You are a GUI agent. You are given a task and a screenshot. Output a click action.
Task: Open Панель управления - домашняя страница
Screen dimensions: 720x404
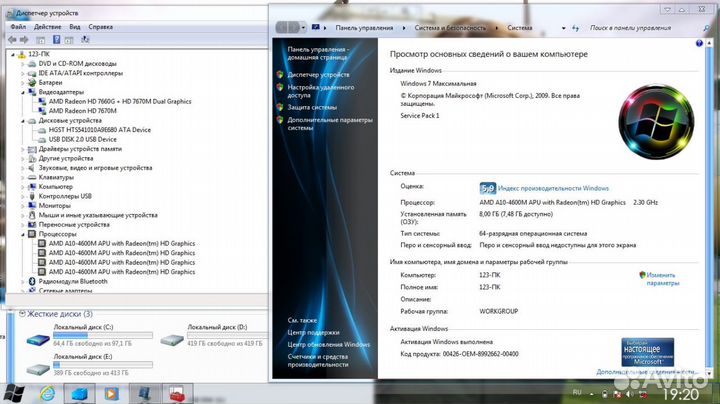318,53
